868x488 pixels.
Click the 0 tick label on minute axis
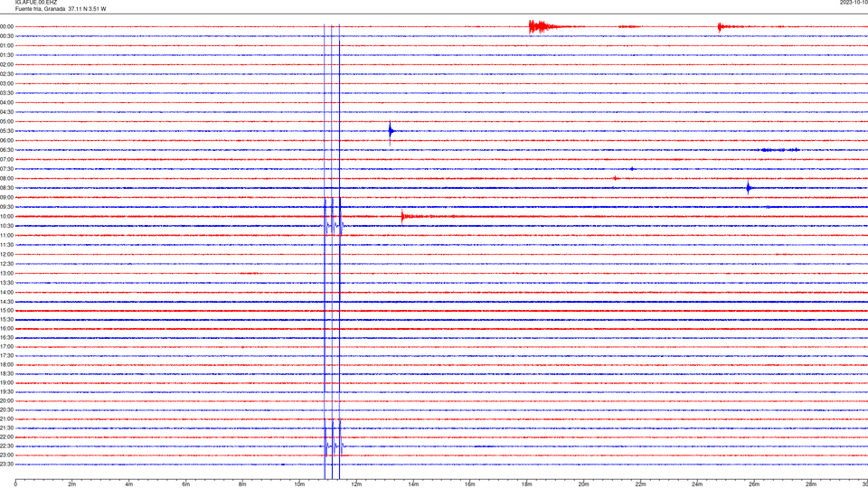(15, 484)
